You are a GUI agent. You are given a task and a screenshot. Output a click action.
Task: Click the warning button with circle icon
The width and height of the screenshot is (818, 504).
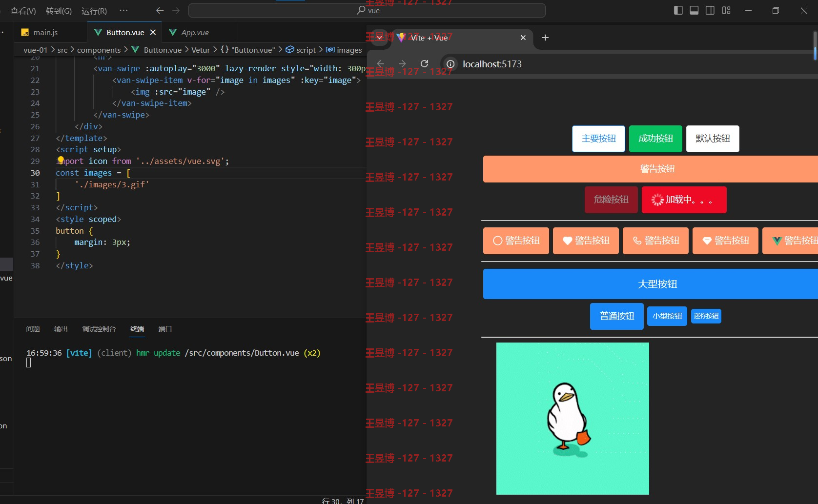(516, 241)
